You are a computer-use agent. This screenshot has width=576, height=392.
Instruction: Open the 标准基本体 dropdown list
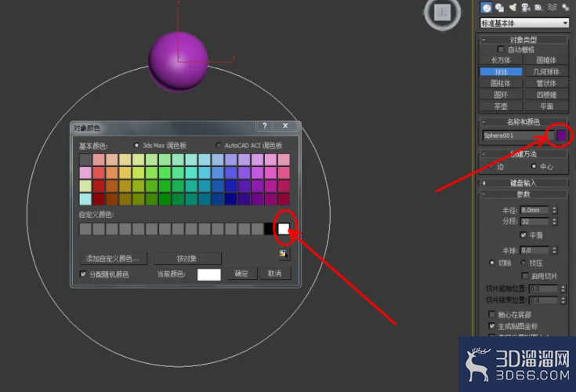pos(524,24)
